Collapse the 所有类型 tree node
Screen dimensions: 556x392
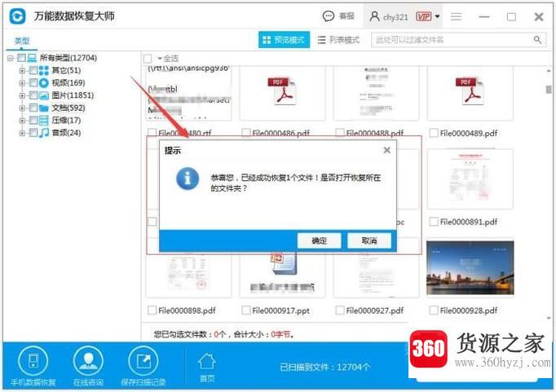[11, 58]
